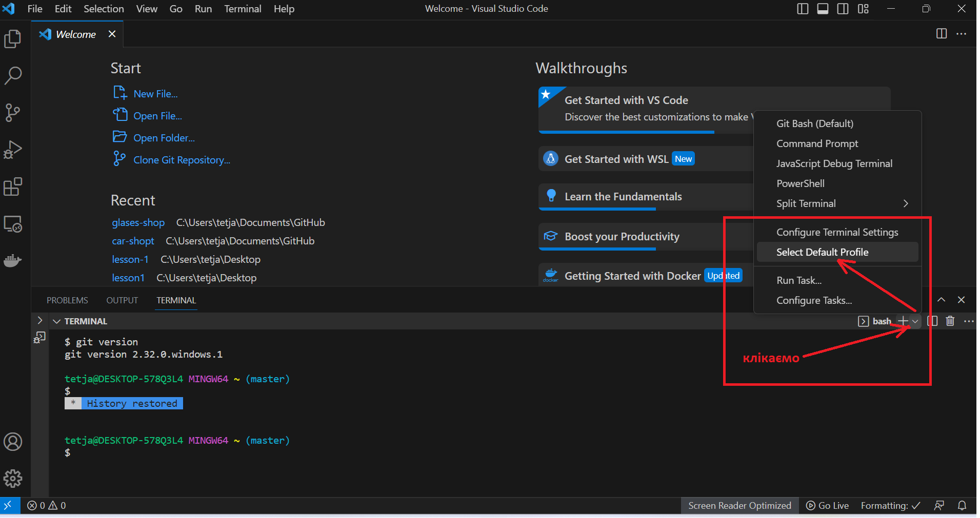Create a new terminal with plus icon
Viewport: 980px width, 518px height.
(903, 321)
